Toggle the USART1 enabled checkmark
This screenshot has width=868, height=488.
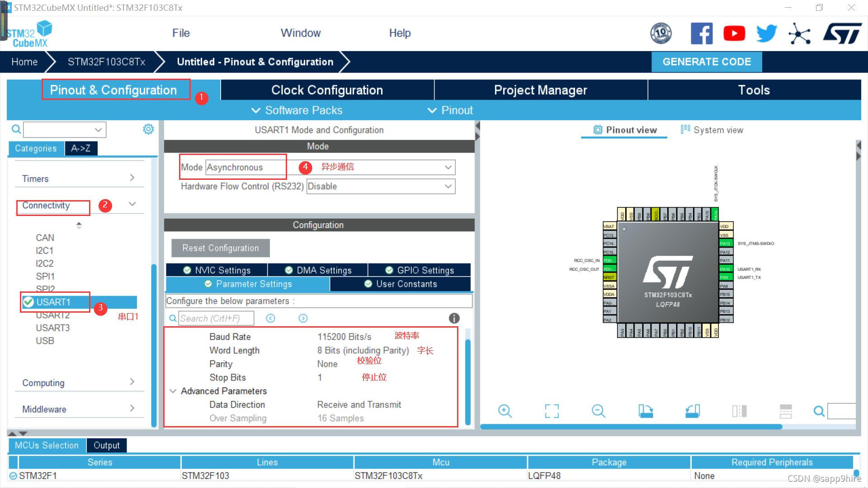(x=28, y=302)
